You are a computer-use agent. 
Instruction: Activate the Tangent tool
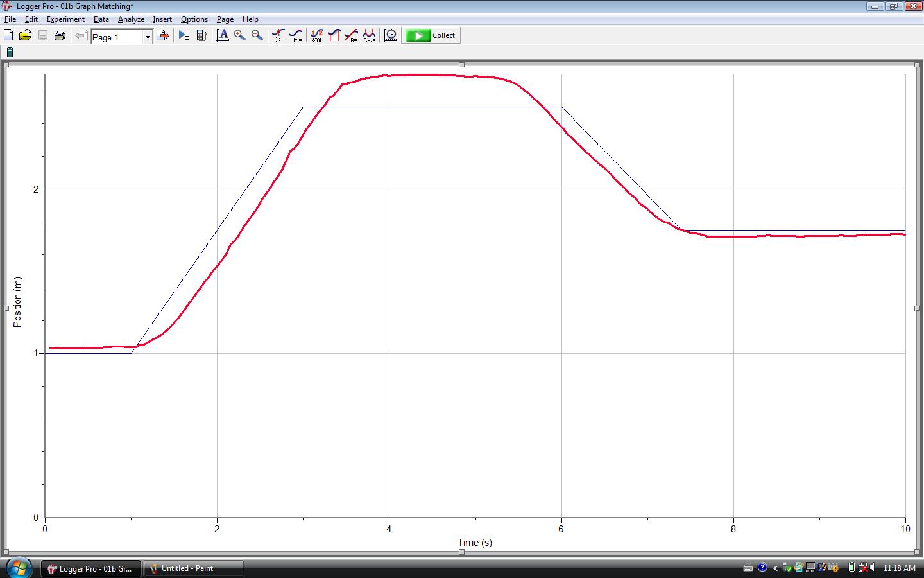click(296, 35)
